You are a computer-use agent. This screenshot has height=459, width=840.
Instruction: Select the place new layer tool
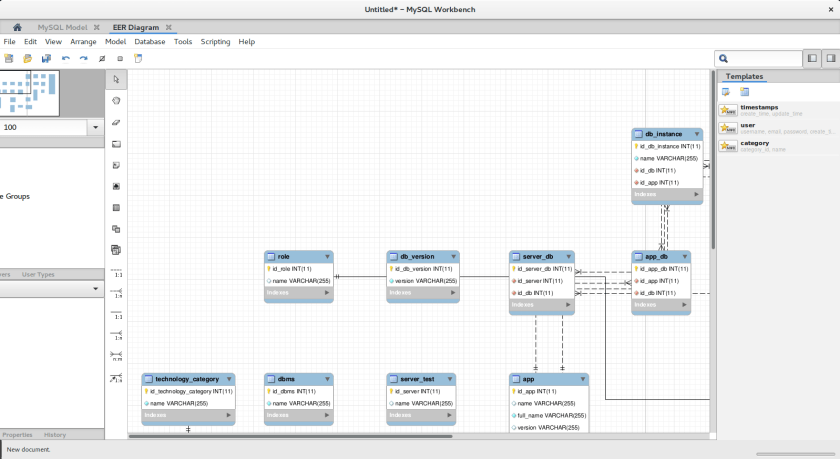point(116,144)
